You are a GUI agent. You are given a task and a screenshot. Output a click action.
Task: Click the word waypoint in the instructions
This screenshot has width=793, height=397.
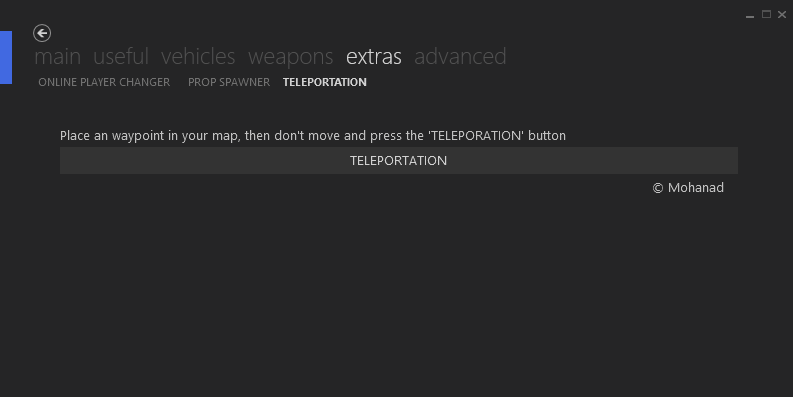click(x=138, y=136)
